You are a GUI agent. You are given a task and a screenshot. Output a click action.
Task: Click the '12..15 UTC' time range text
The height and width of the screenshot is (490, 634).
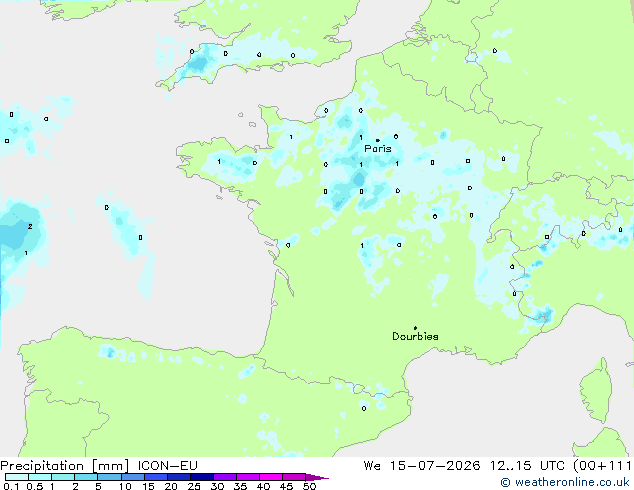(x=527, y=466)
